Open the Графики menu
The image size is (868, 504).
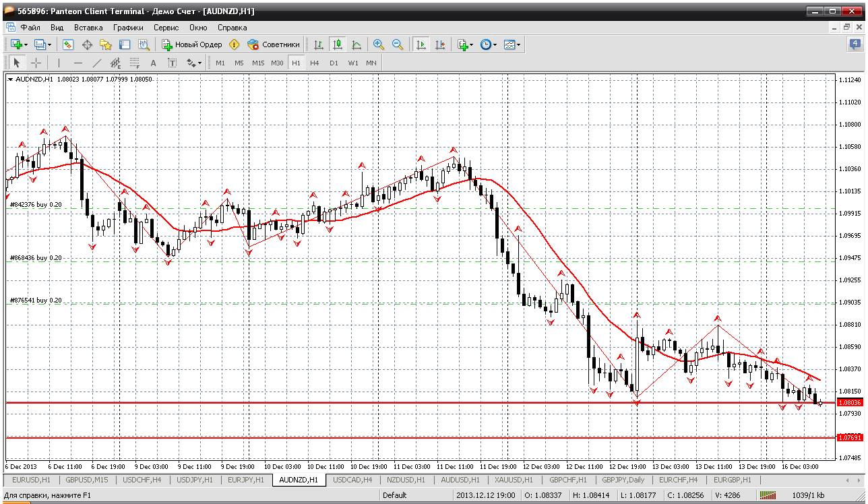coord(128,28)
